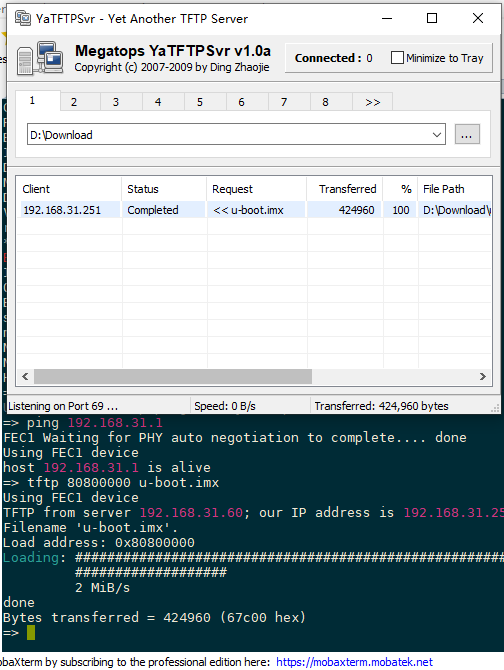Close the YaTFTPSvr window
The width and height of the screenshot is (504, 670).
click(x=478, y=18)
